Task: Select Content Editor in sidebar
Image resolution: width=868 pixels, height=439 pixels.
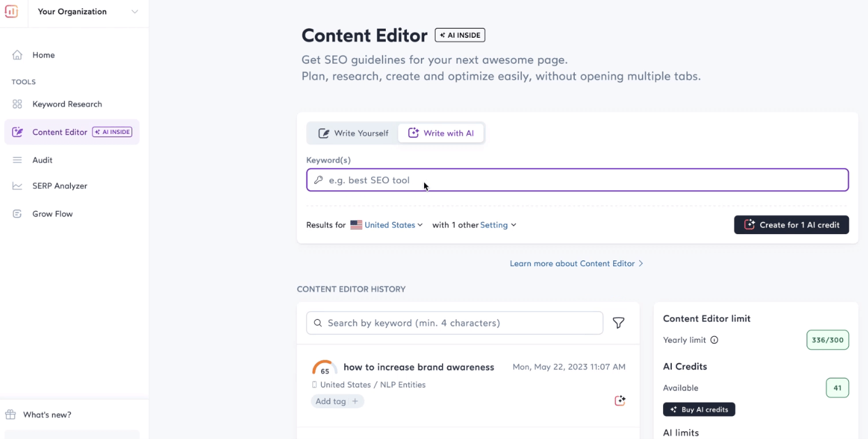Action: pos(72,132)
